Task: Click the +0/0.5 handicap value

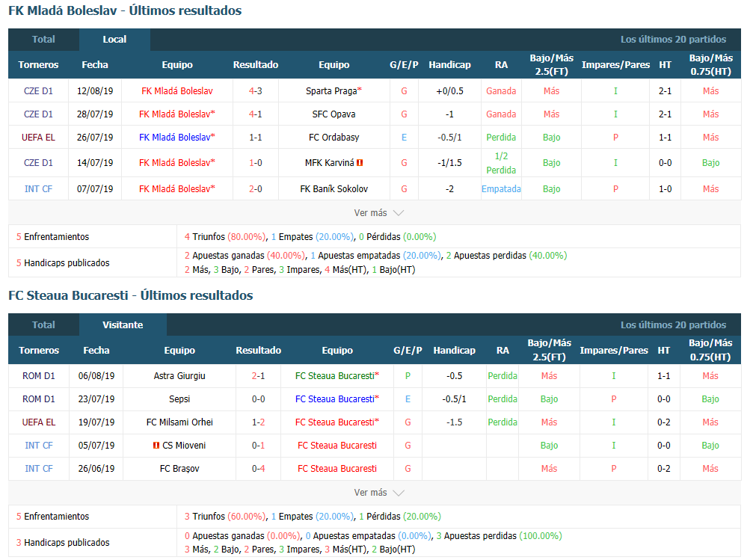Action: point(450,90)
